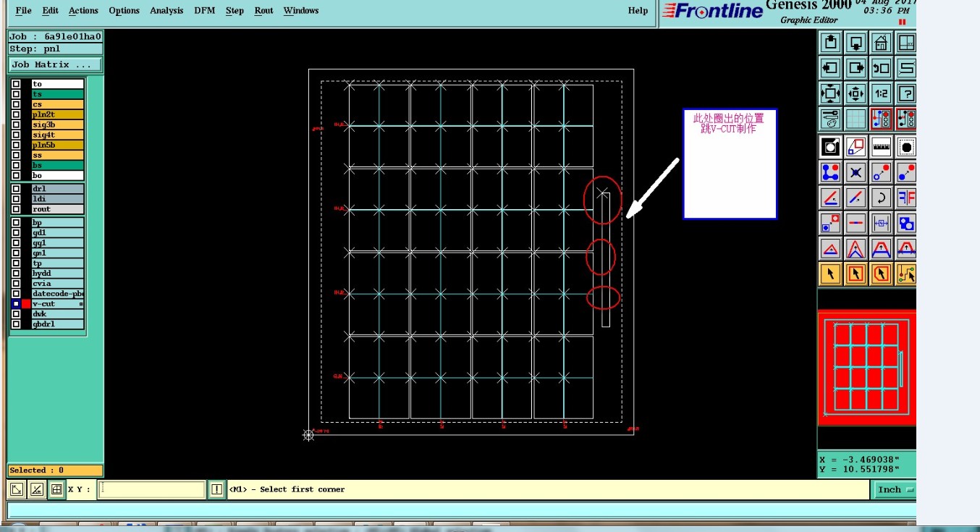Open the DFM menu
This screenshot has width=980, height=532.
tap(205, 11)
